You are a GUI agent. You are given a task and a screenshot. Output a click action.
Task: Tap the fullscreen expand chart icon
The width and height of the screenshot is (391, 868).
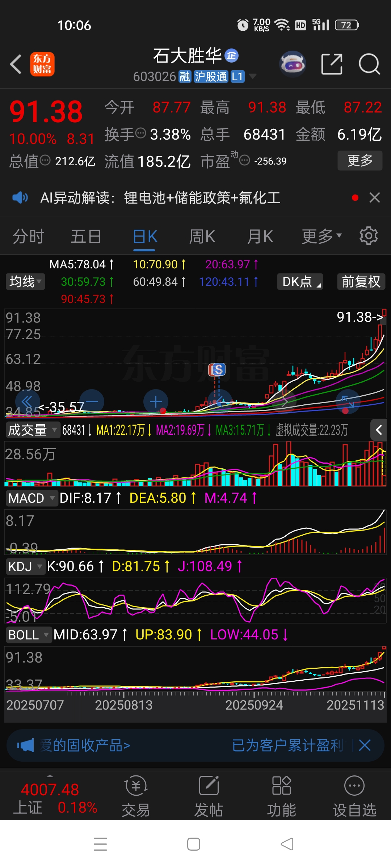[x=348, y=402]
